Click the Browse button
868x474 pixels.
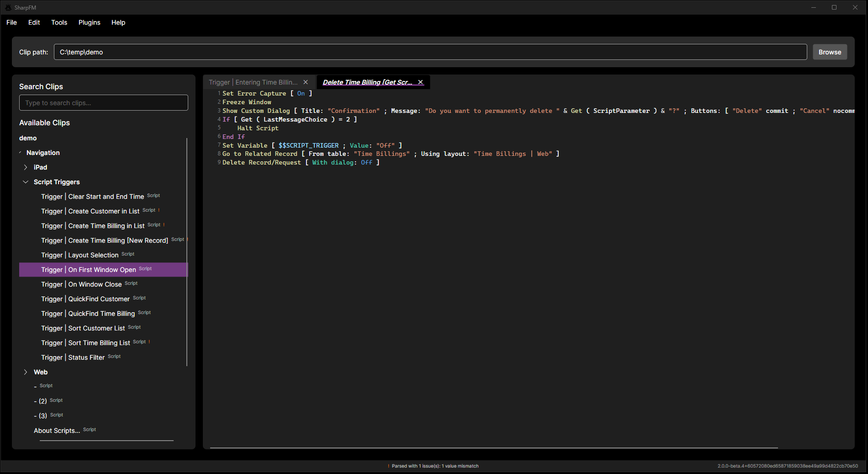pyautogui.click(x=830, y=52)
